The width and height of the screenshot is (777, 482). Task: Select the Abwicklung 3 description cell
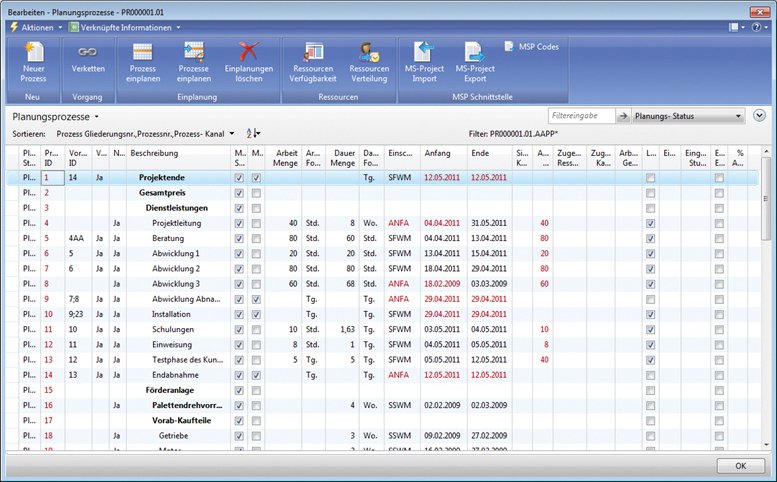click(178, 284)
